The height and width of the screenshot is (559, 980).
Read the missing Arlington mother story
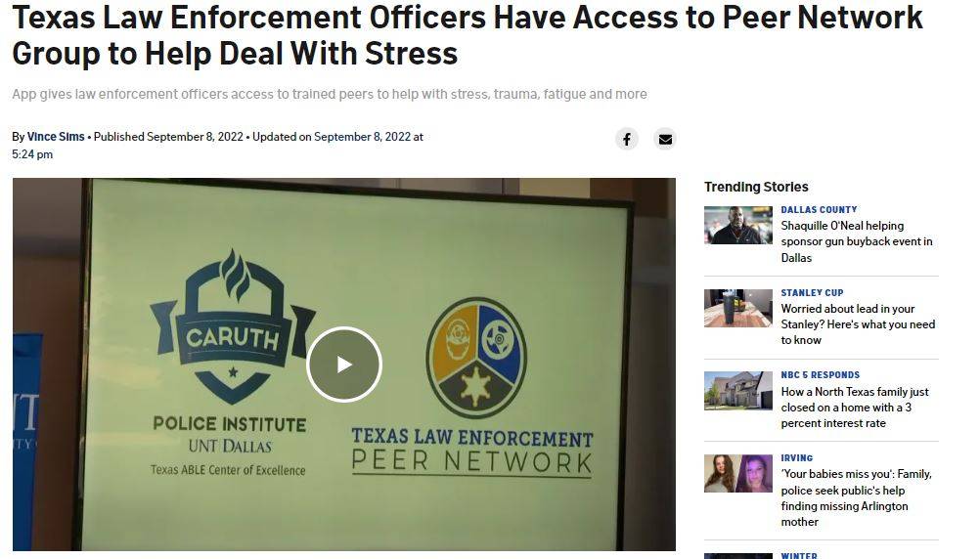(x=856, y=497)
